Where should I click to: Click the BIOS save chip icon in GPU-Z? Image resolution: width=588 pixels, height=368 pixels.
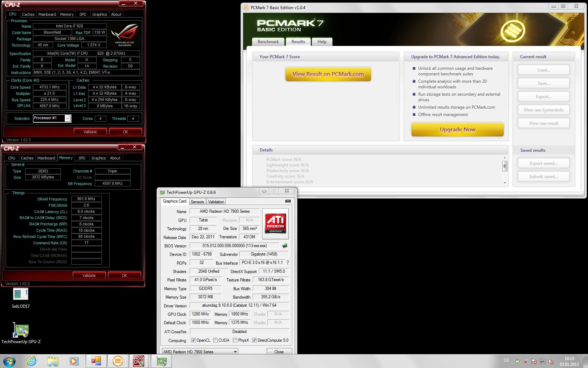[x=285, y=246]
